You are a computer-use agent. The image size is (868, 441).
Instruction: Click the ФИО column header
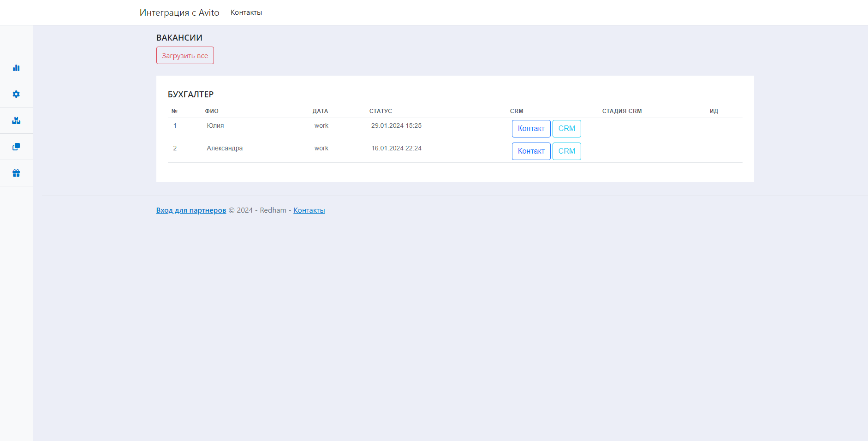click(x=212, y=111)
